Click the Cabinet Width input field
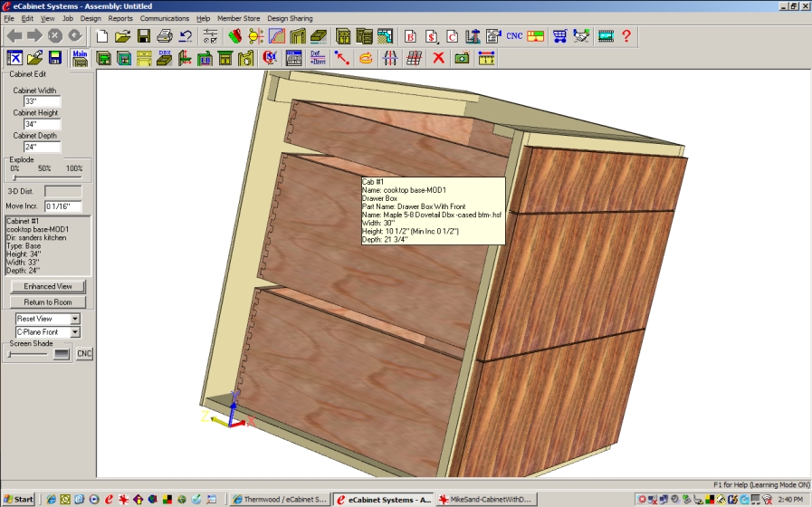Screen dimensions: 812x507 pyautogui.click(x=42, y=101)
